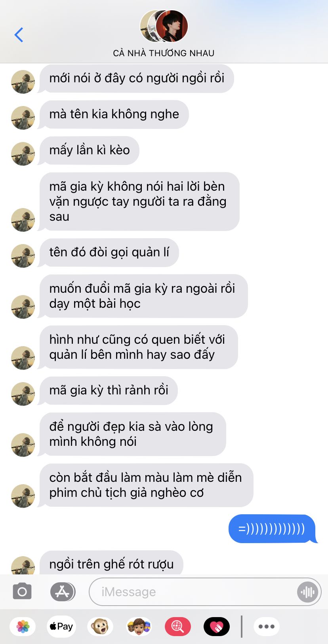Open the App Store apps icon
This screenshot has width=328, height=644.
(x=63, y=592)
